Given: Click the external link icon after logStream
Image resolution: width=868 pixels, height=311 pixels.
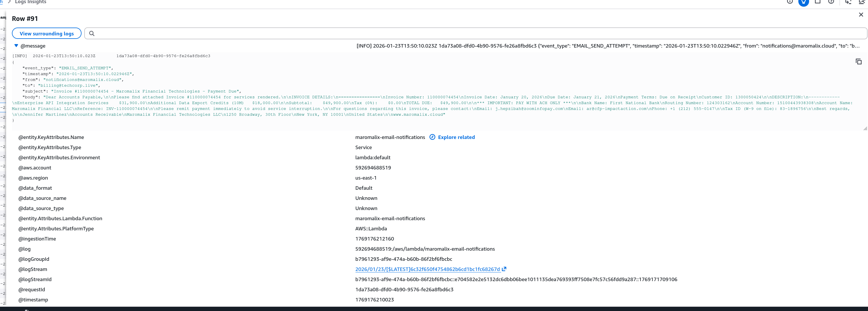Looking at the screenshot, I should 504,269.
